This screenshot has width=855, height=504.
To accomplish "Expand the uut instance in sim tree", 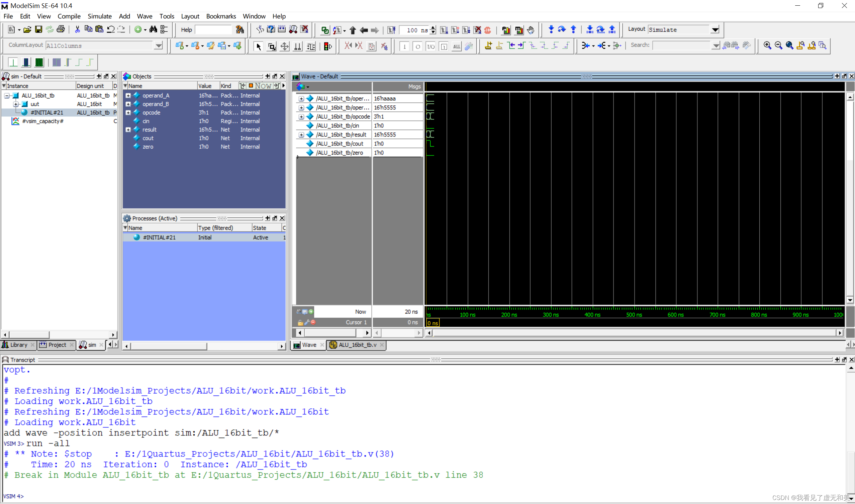I will click(x=16, y=104).
